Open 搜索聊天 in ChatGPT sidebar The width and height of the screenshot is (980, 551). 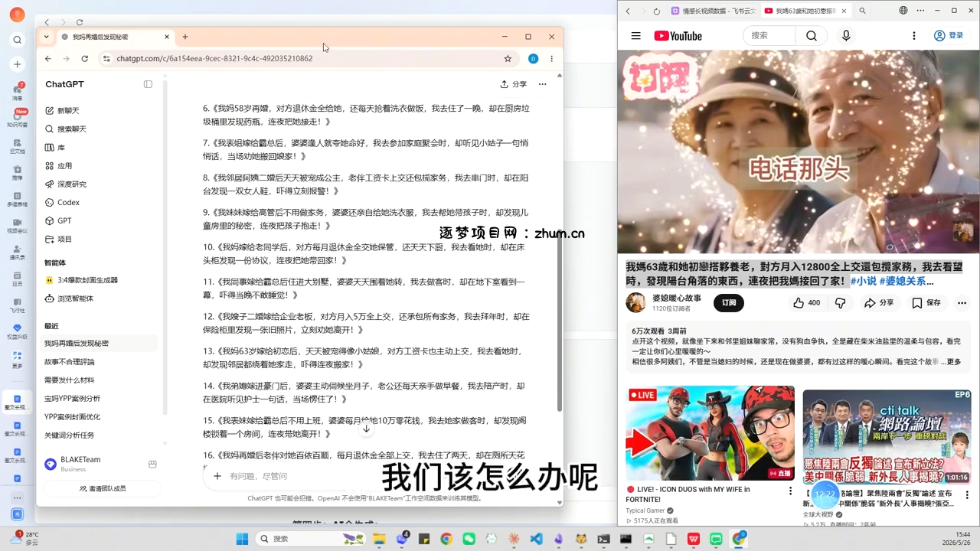pyautogui.click(x=66, y=129)
